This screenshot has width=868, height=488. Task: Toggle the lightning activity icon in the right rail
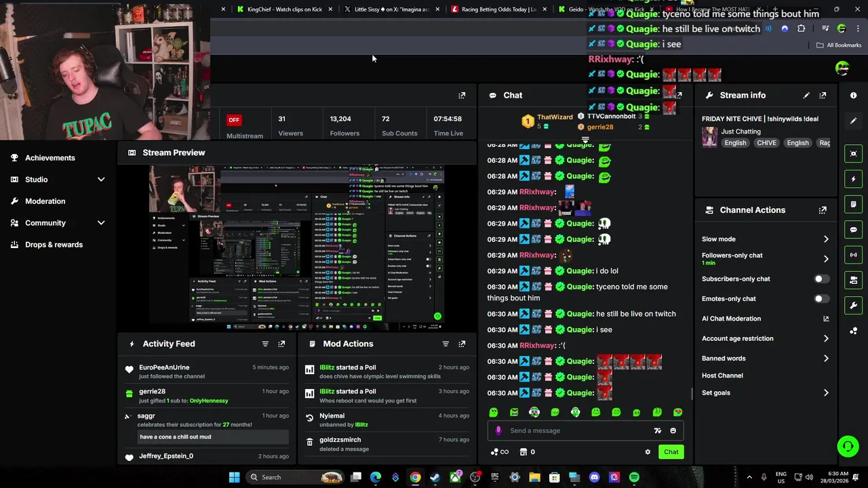(854, 179)
